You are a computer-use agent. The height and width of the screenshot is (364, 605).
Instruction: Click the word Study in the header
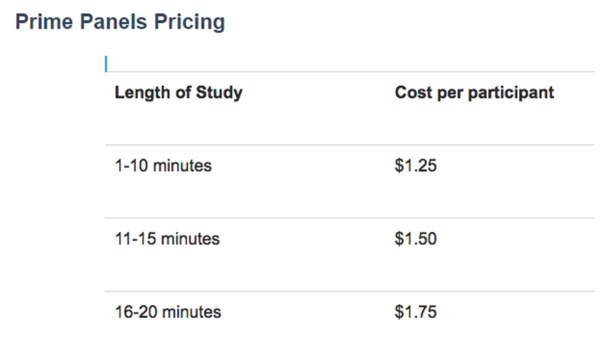click(219, 93)
